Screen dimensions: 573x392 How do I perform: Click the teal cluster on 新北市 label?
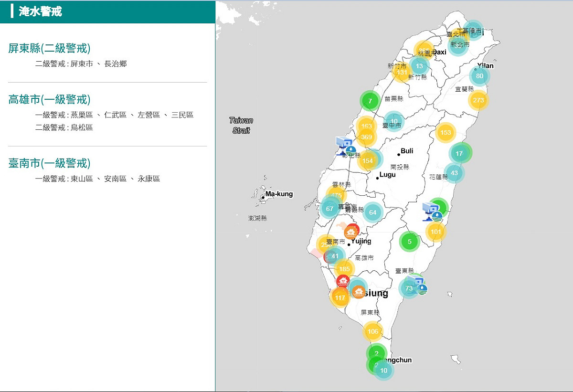tap(458, 46)
